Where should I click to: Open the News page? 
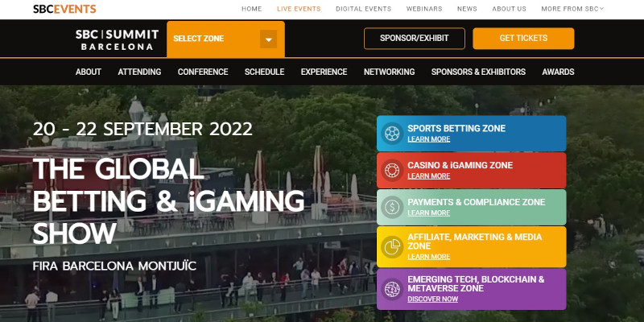[467, 9]
